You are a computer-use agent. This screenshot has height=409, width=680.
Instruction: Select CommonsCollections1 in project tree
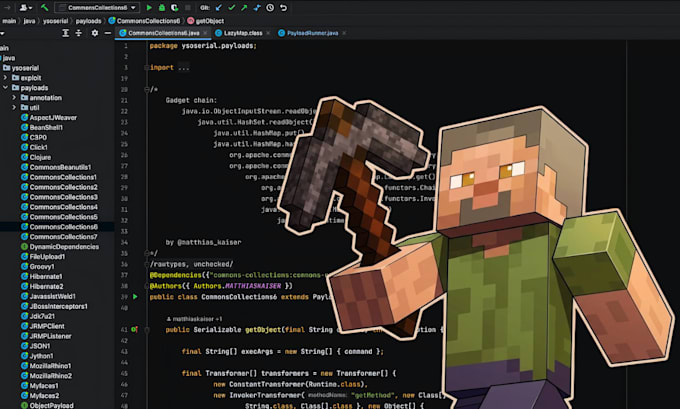59,177
